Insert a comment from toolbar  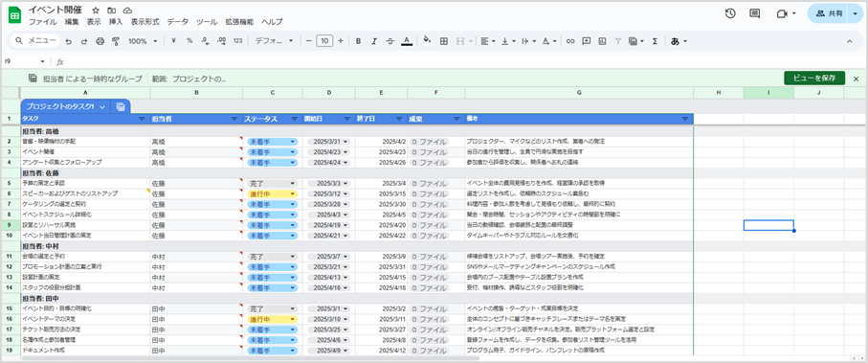click(587, 41)
